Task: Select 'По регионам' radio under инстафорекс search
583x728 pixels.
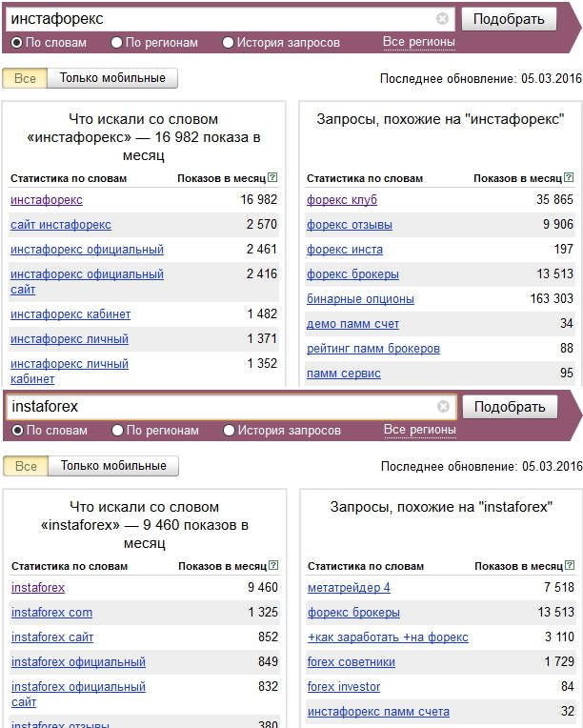Action: click(x=116, y=43)
